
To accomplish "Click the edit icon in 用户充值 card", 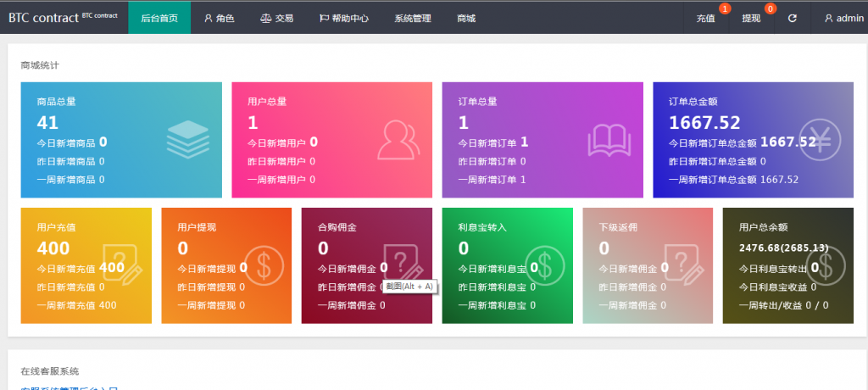I will (120, 265).
